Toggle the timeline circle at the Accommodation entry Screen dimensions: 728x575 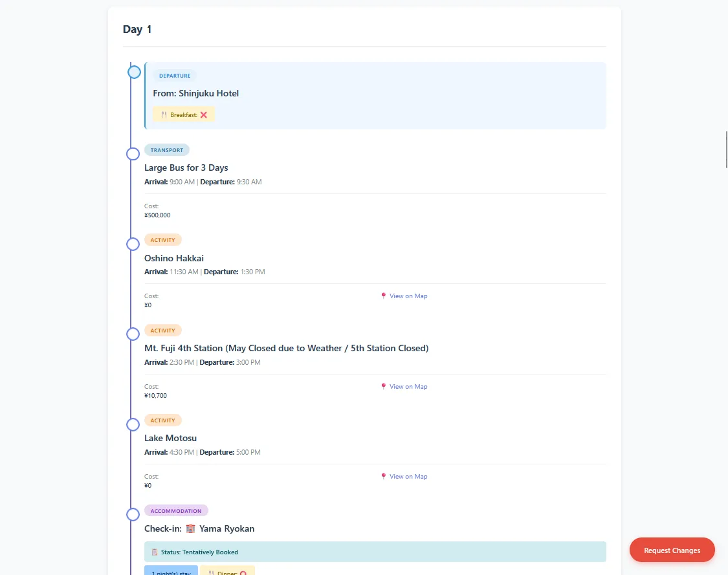(133, 514)
